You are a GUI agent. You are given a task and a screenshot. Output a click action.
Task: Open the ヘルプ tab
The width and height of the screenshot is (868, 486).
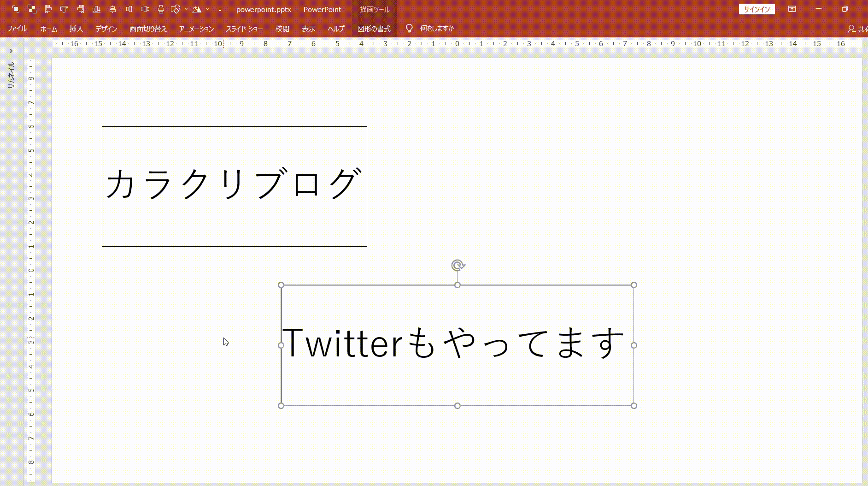[336, 29]
